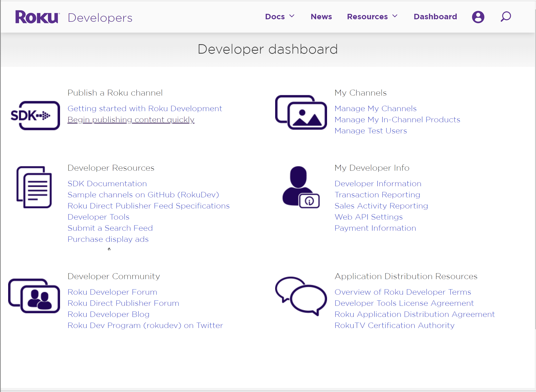This screenshot has width=536, height=392.
Task: Open Manage Test Users
Action: tap(371, 131)
